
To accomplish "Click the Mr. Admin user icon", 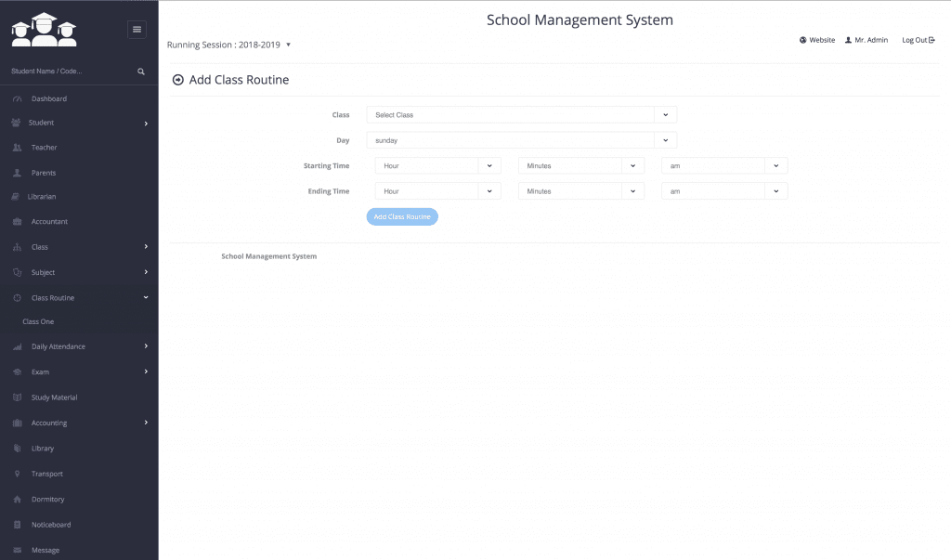I will click(849, 40).
